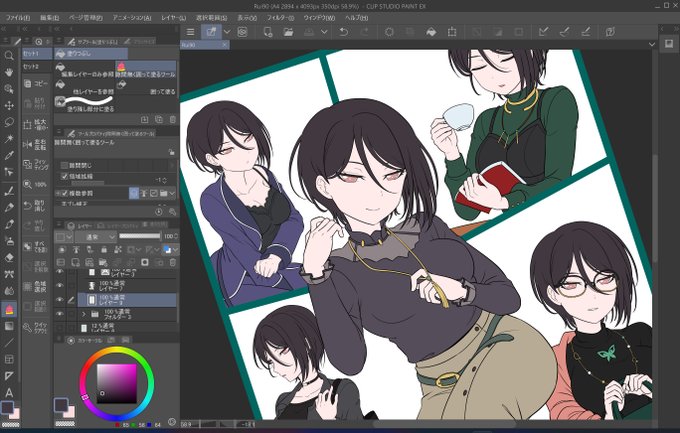Select the Hand move tool
680x433 pixels.
pos(9,72)
